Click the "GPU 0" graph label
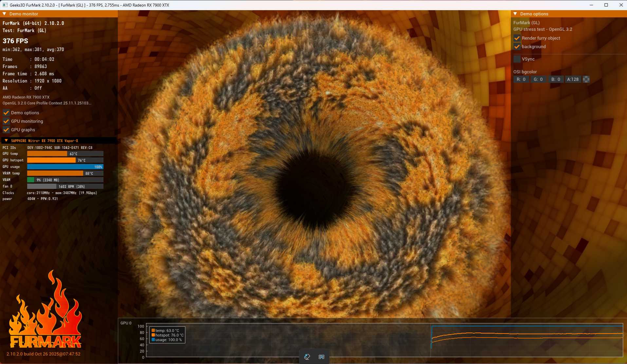627x364 pixels. click(x=126, y=323)
